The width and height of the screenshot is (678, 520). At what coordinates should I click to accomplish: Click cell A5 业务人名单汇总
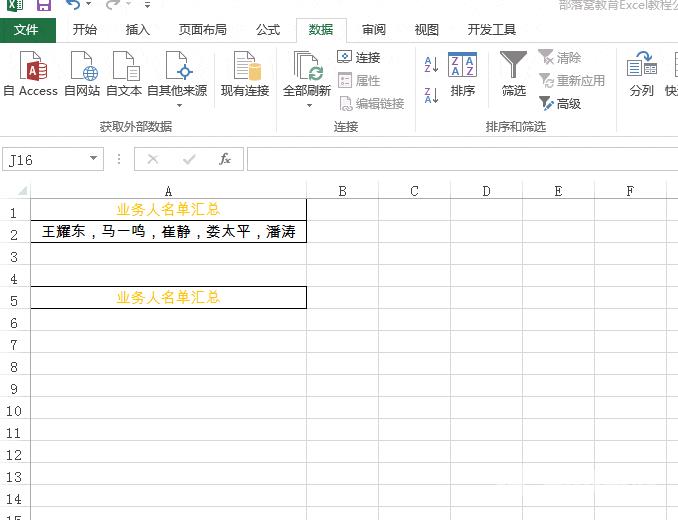click(169, 297)
